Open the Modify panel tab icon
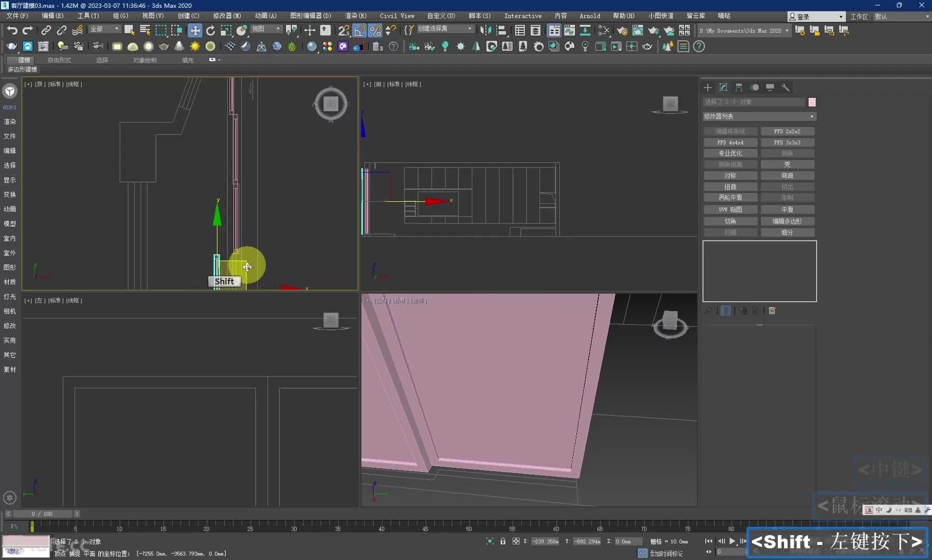This screenshot has width=932, height=560. coord(723,87)
